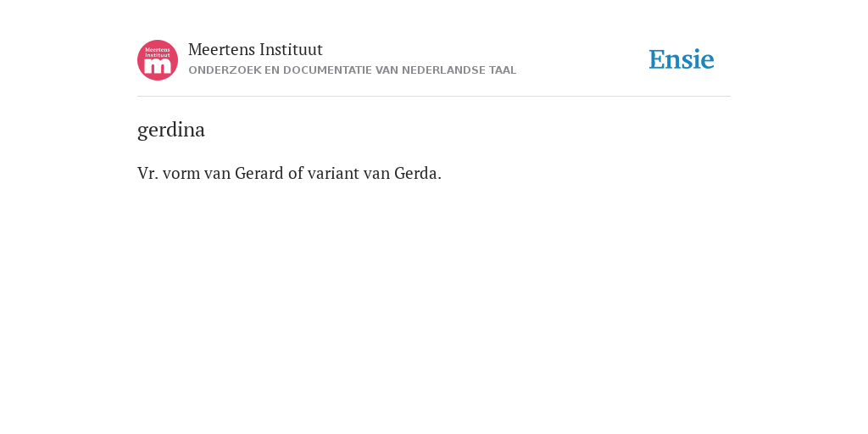Click the white "m" inside the pink logo
The width and height of the screenshot is (868, 434).
pyautogui.click(x=158, y=66)
